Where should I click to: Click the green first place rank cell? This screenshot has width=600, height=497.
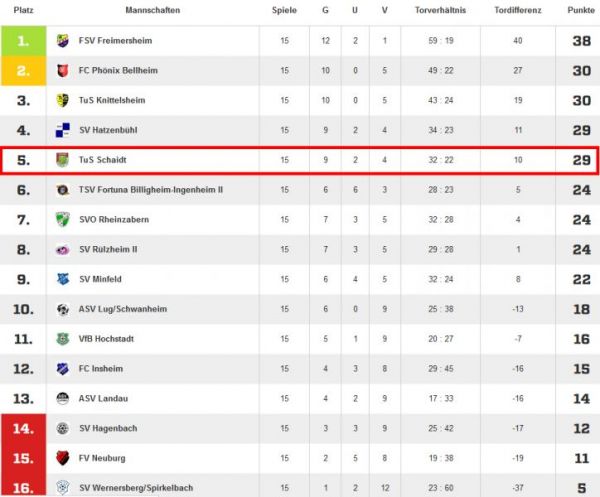pyautogui.click(x=23, y=41)
